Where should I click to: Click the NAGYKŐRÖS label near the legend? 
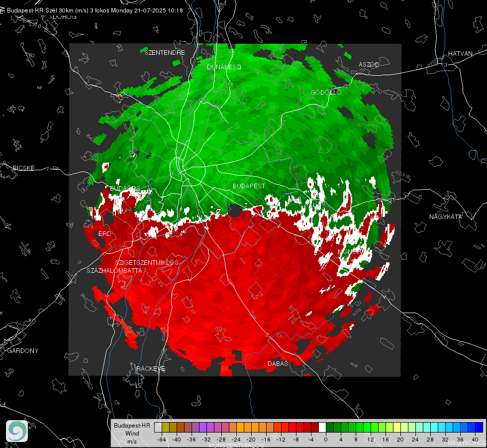click(467, 443)
